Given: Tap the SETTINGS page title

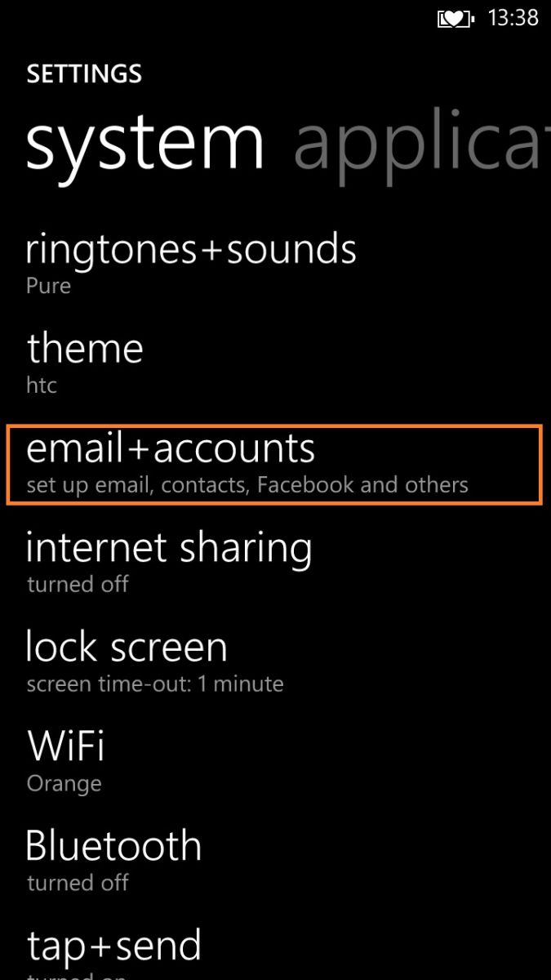Looking at the screenshot, I should point(84,73).
